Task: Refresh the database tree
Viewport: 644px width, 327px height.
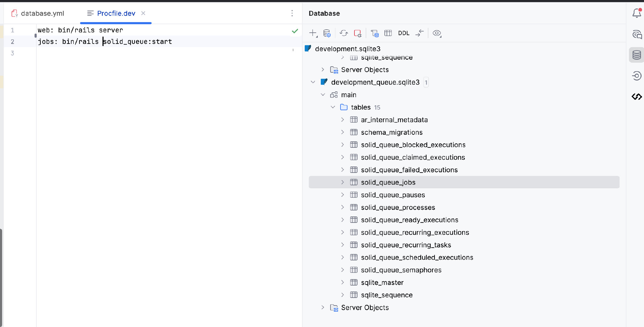Action: coord(344,33)
